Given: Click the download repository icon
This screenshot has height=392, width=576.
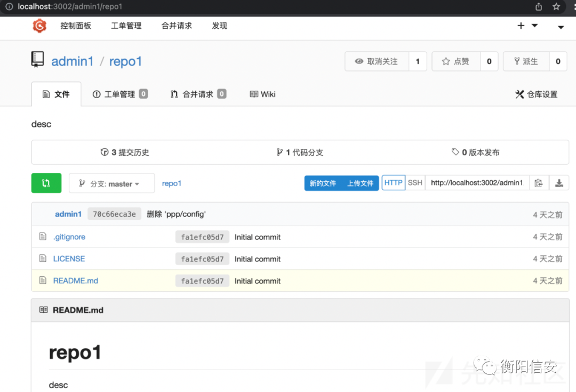Looking at the screenshot, I should (559, 182).
